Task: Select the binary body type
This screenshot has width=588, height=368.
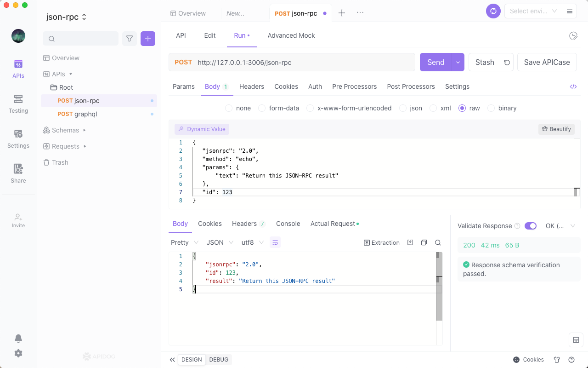Action: [491, 108]
